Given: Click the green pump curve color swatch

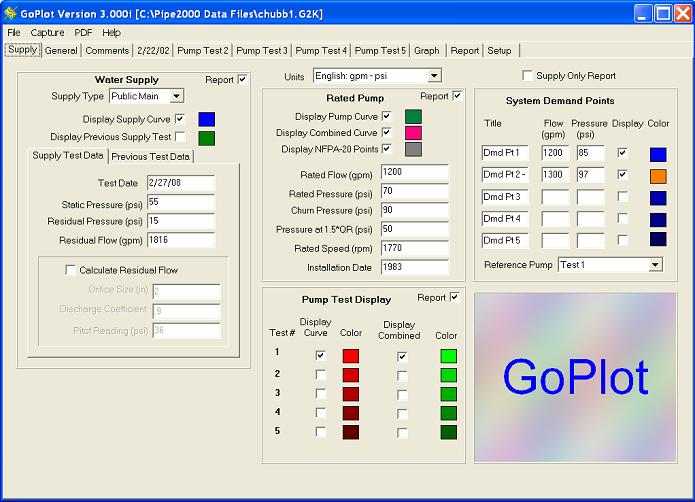Looking at the screenshot, I should click(413, 117).
